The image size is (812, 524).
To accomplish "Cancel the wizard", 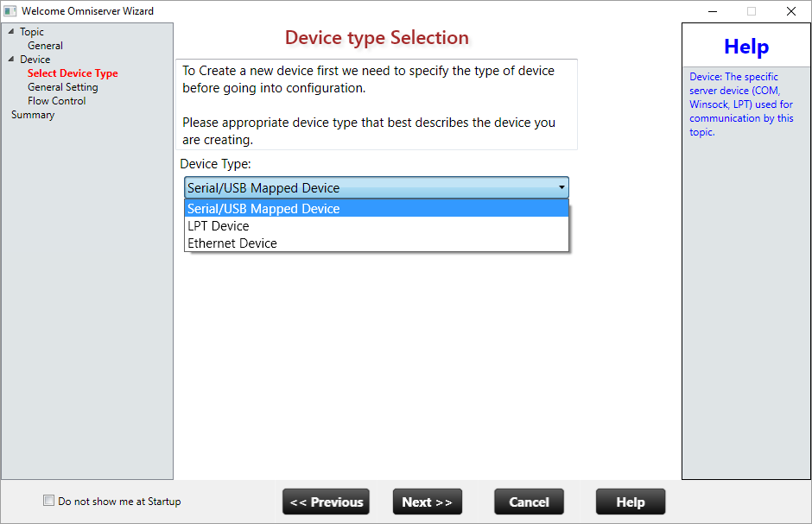I will 529,502.
